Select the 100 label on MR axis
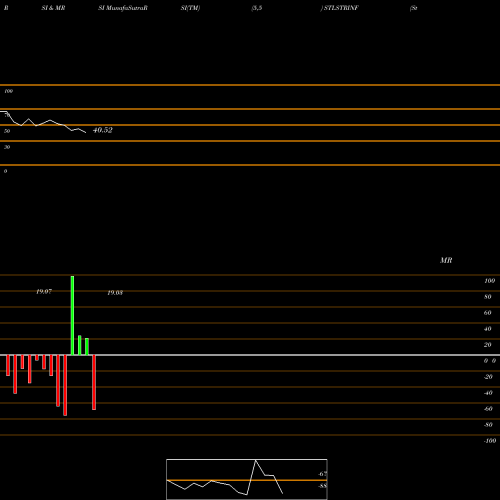The image size is (500, 500). (490, 281)
